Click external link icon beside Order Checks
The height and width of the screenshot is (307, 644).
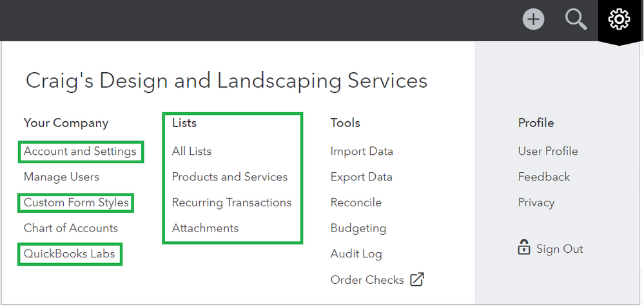tap(417, 279)
